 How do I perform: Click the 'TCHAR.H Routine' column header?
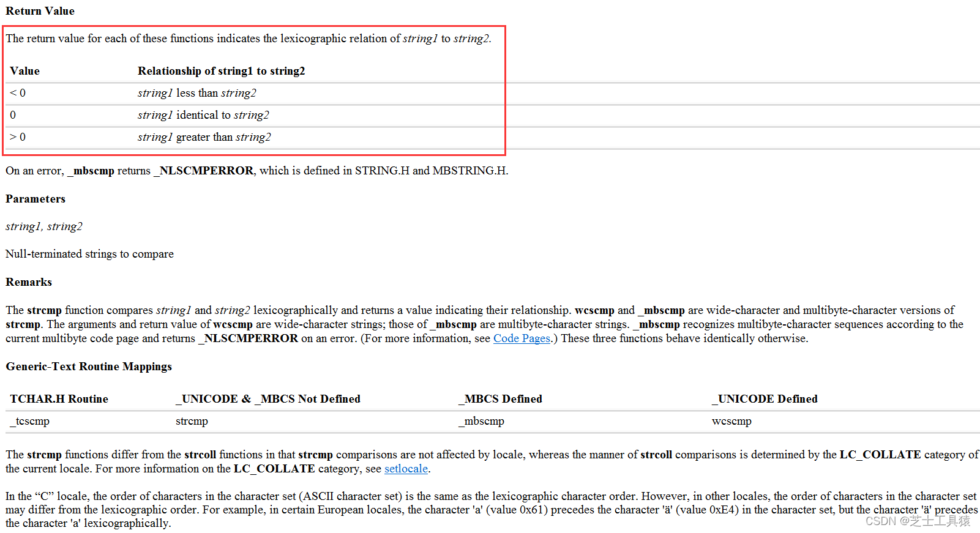click(59, 399)
